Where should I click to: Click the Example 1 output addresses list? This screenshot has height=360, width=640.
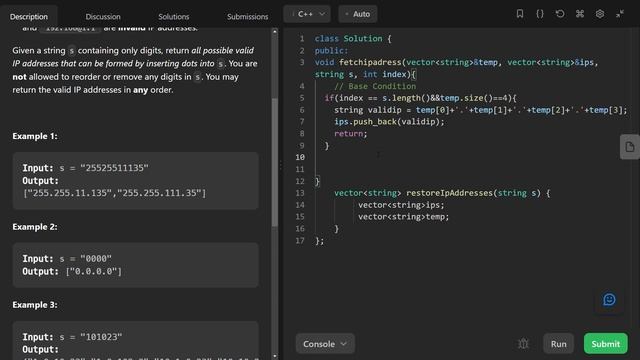pyautogui.click(x=115, y=193)
